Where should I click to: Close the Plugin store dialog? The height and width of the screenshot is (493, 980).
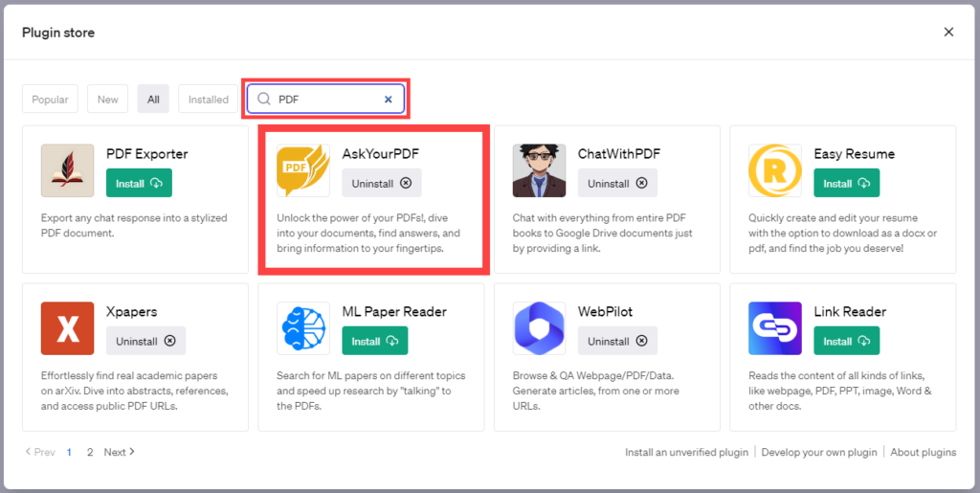coord(948,32)
